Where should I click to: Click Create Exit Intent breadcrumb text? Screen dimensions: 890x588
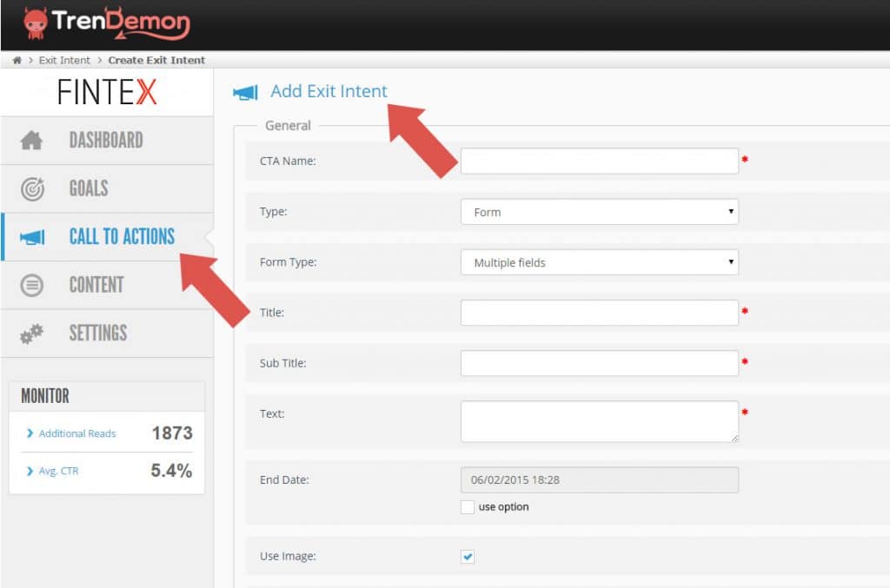point(156,60)
